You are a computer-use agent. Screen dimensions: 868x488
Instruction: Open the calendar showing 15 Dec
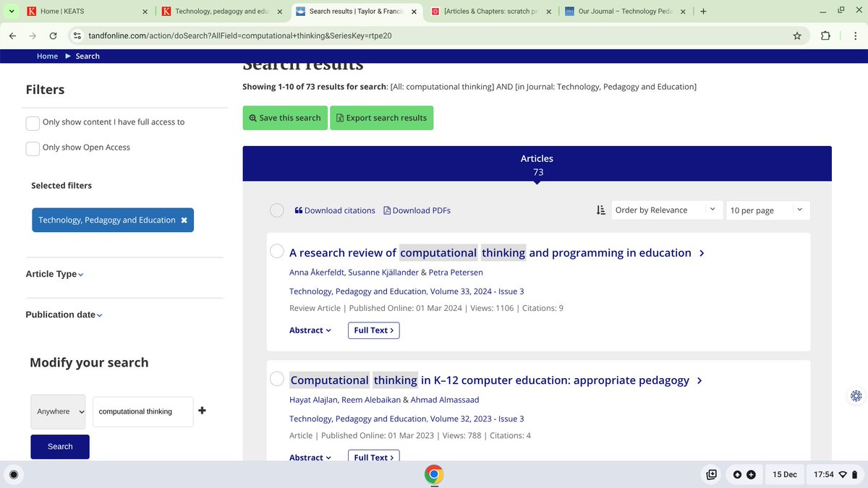(785, 474)
